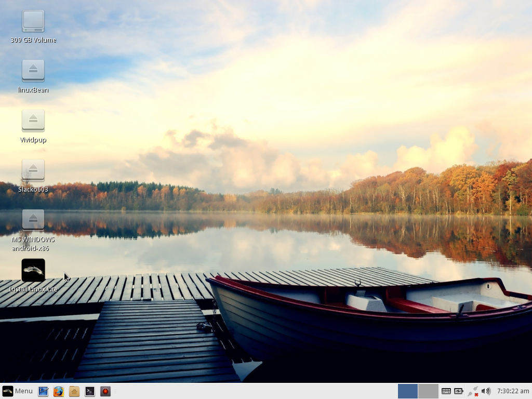Select the Slacko603 drive icon
The height and width of the screenshot is (399, 532).
point(33,170)
